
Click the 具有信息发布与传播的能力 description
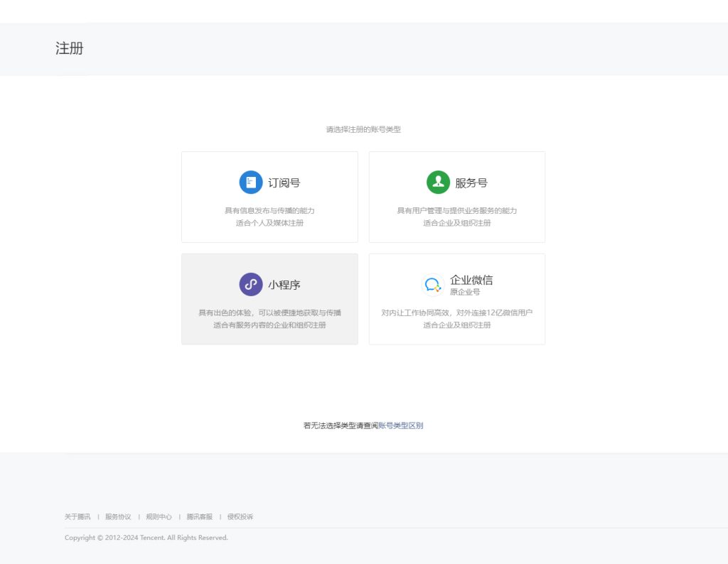[x=269, y=210]
